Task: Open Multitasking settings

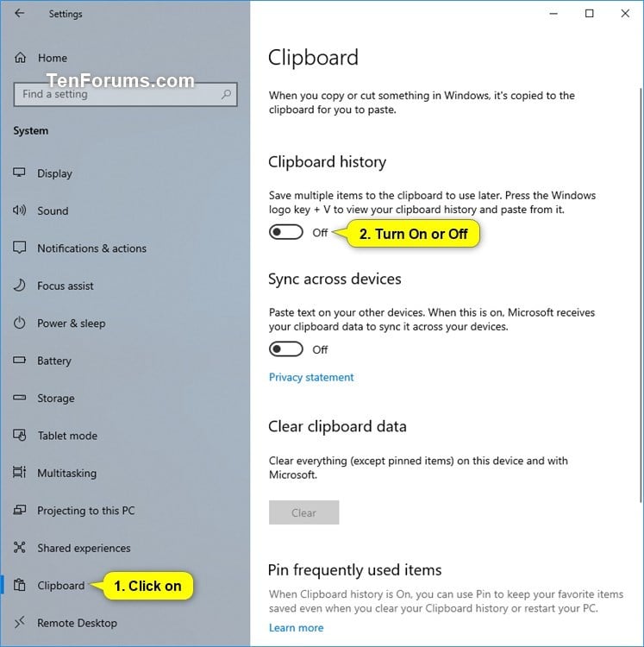Action: coord(66,473)
